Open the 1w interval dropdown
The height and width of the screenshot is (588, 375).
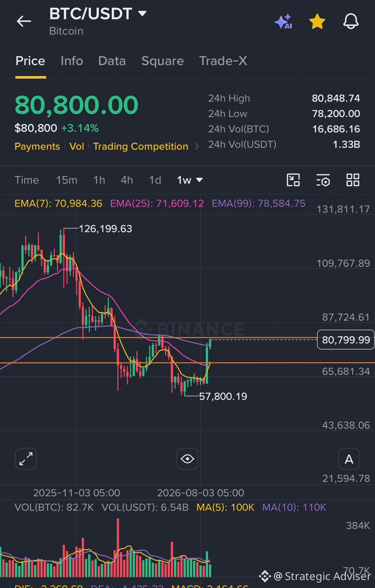tap(190, 180)
